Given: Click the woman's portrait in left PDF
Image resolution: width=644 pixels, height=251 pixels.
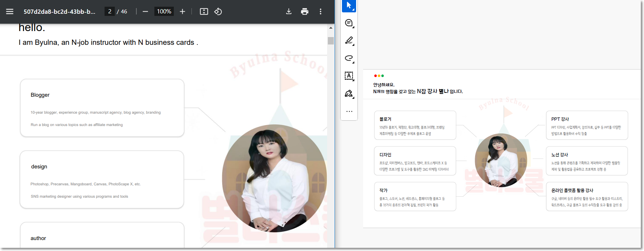Looking at the screenshot, I should pos(274,178).
